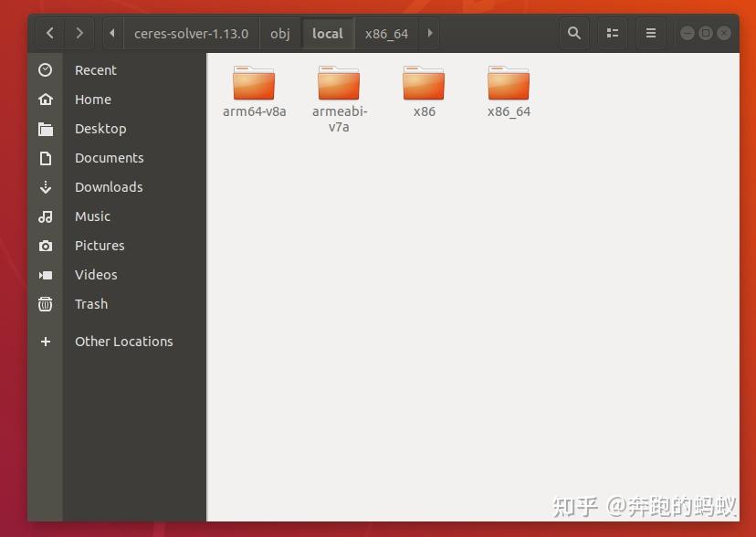
Task: Select the x86_64 folder icon
Action: (509, 83)
